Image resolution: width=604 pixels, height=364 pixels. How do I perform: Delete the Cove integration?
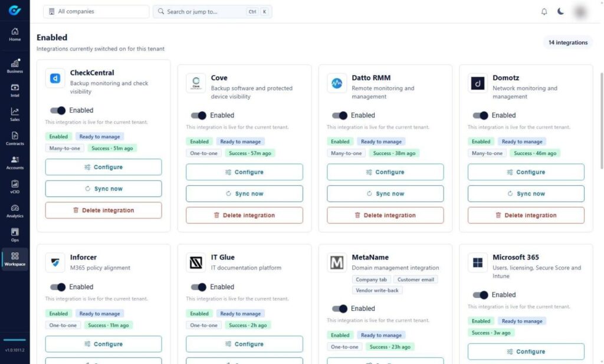tap(244, 215)
